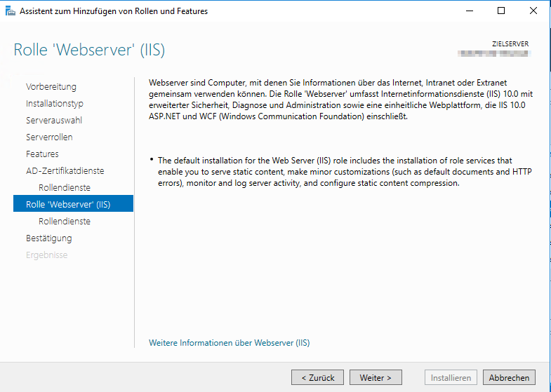Cancel the wizard with Abbrechen
The image size is (551, 392).
[x=509, y=377]
